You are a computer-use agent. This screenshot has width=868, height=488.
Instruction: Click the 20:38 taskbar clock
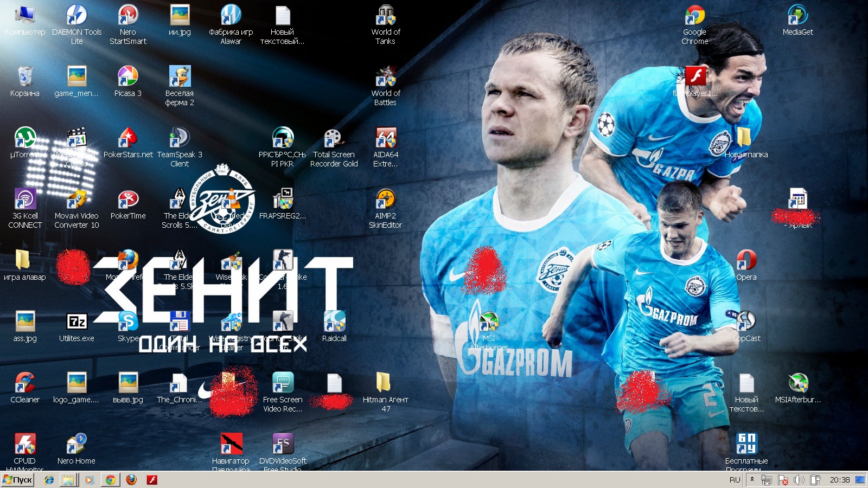tap(840, 480)
